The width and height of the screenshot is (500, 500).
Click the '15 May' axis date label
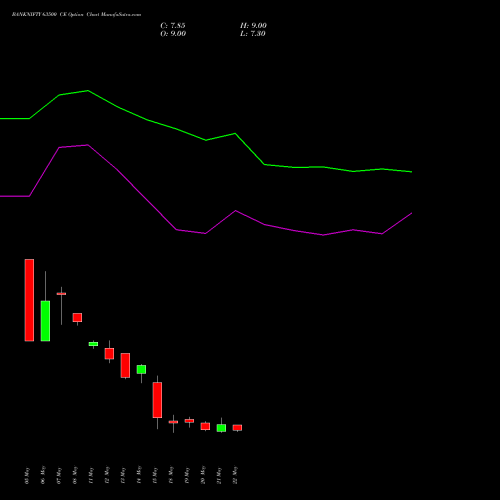click(x=155, y=475)
